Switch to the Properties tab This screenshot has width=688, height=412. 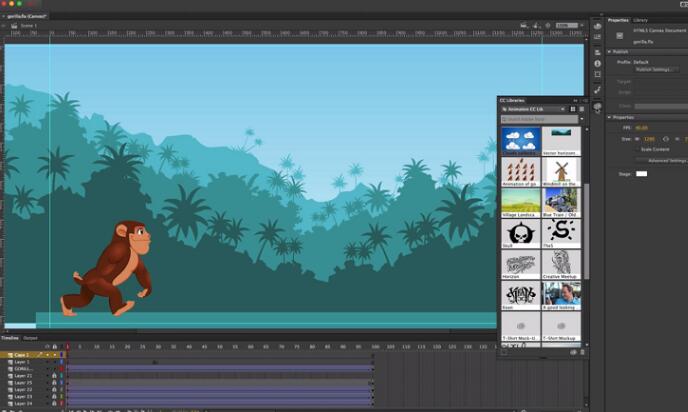coord(618,20)
